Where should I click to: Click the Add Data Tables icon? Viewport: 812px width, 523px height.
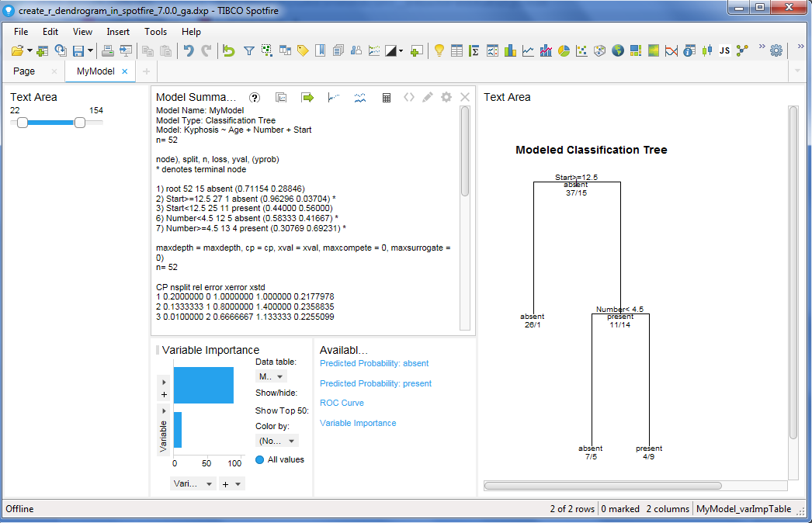[x=43, y=50]
